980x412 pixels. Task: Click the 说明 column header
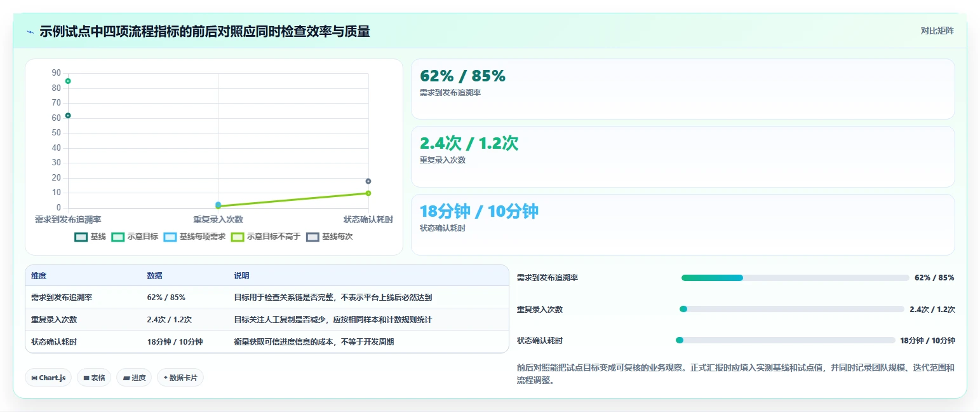tap(242, 275)
